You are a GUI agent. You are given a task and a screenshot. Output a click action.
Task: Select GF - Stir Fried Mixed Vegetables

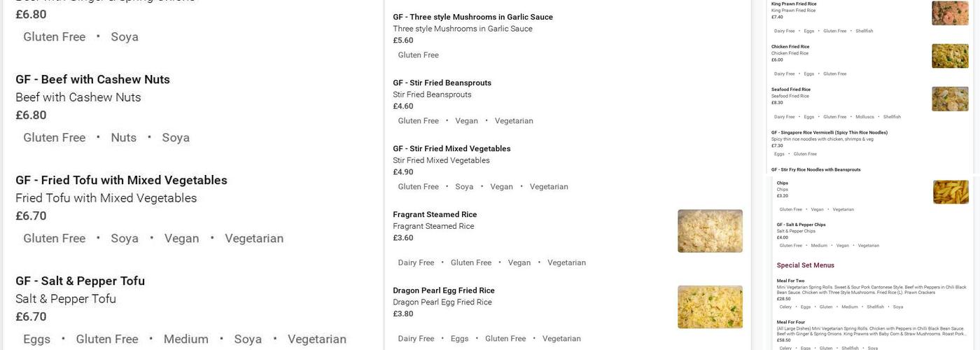pyautogui.click(x=451, y=148)
